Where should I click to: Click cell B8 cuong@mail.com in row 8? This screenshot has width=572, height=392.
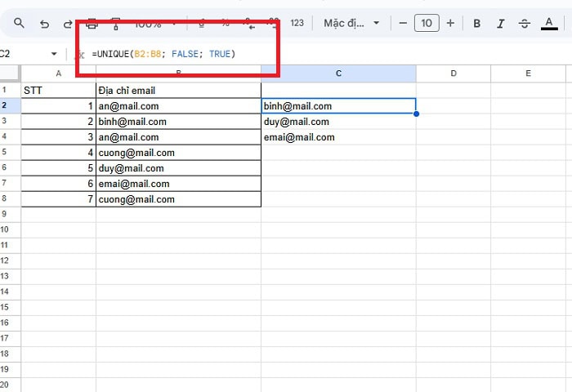[178, 199]
